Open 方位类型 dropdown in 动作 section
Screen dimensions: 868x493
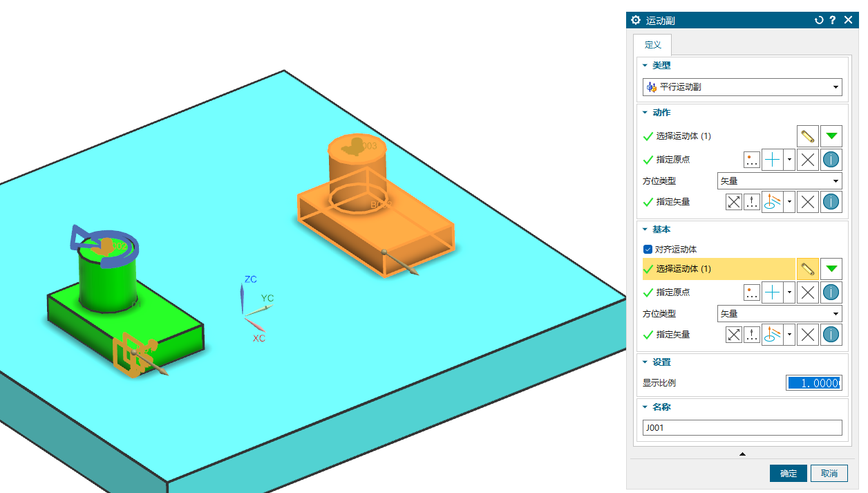tap(780, 181)
